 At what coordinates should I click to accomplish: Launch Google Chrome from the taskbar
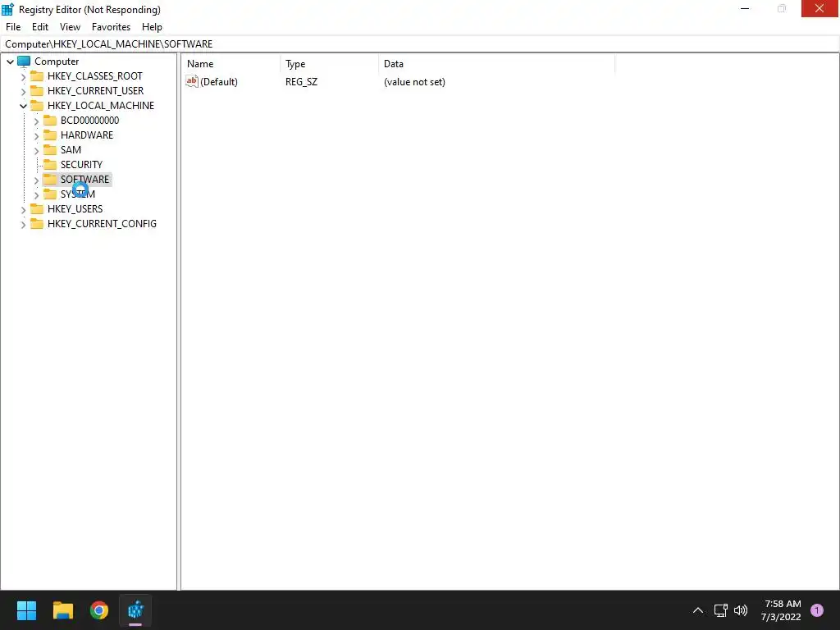click(x=99, y=610)
